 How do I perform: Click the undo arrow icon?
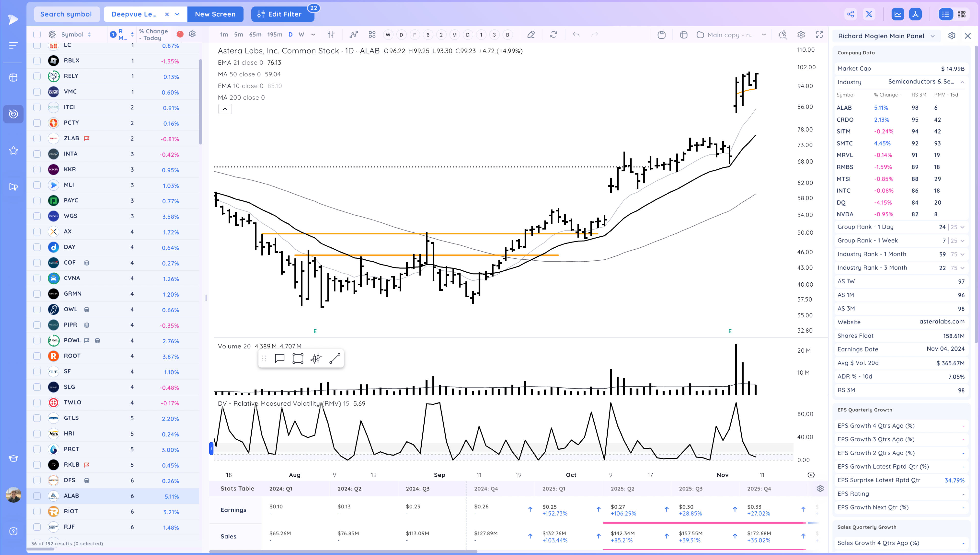[576, 35]
